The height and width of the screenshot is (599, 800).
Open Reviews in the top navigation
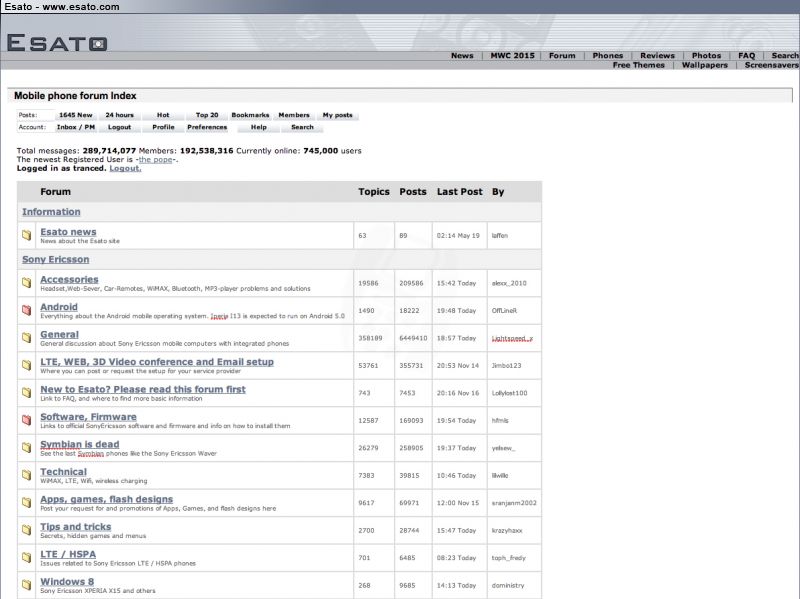(x=657, y=56)
